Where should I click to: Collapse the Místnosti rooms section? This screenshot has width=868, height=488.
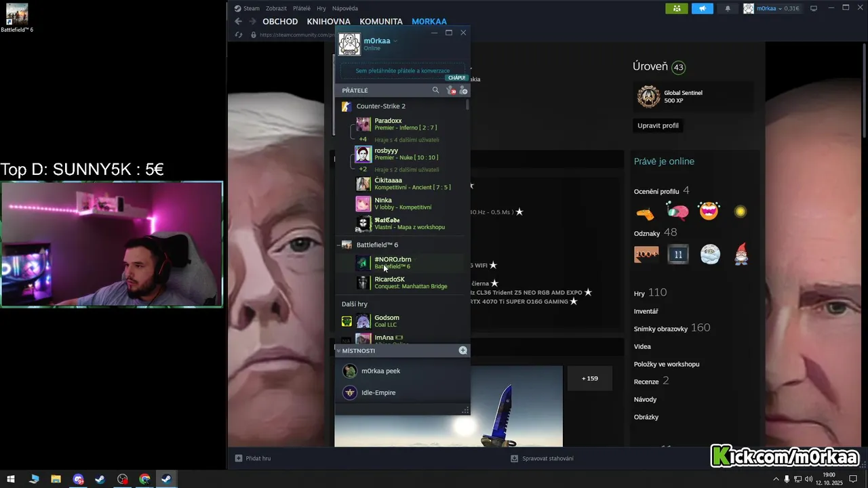pos(338,350)
